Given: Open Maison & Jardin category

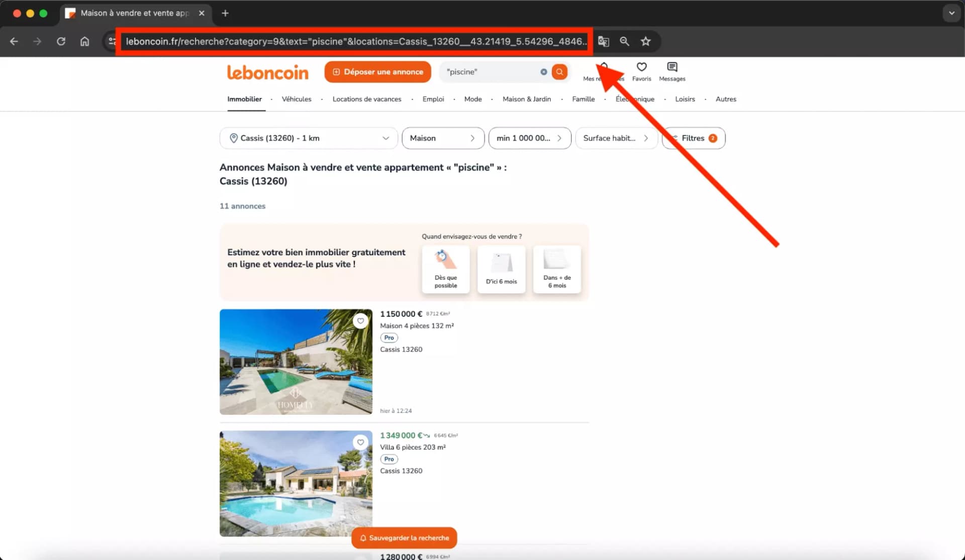Looking at the screenshot, I should tap(527, 99).
